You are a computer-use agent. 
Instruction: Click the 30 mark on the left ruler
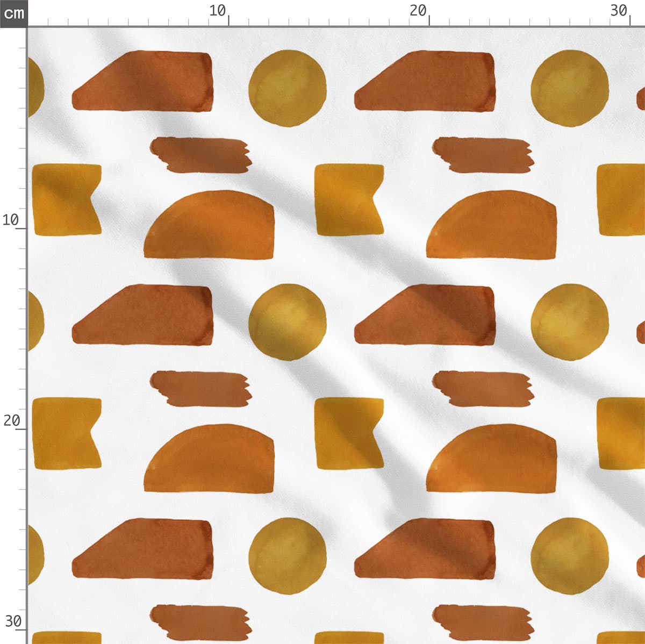[13, 621]
